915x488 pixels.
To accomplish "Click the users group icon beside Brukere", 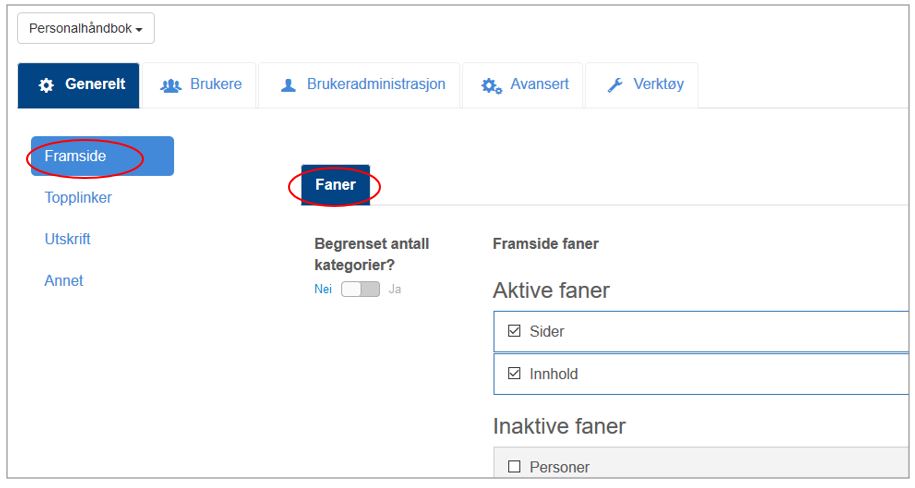I will tap(170, 86).
